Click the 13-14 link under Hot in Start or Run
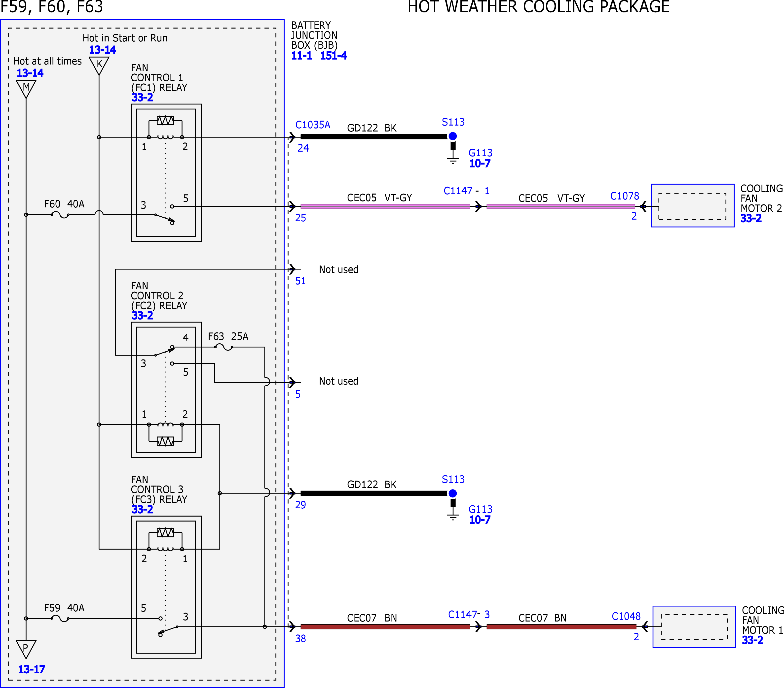The image size is (784, 688). point(102,50)
